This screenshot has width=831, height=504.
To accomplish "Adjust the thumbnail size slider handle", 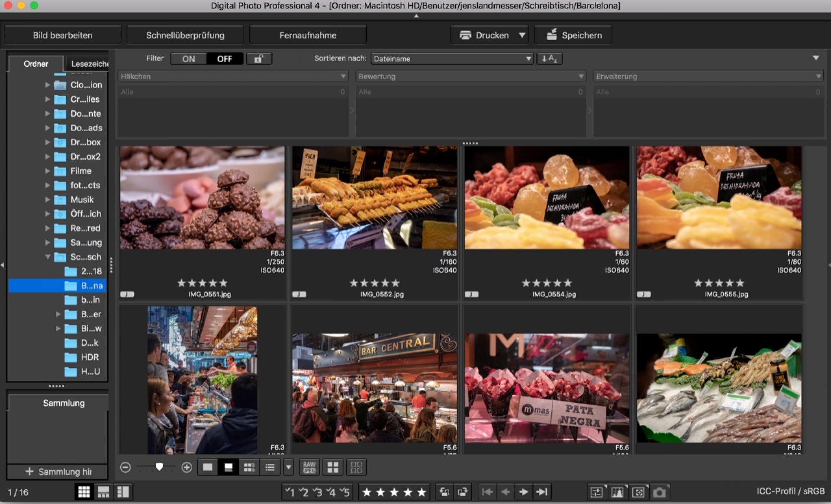I will coord(159,467).
